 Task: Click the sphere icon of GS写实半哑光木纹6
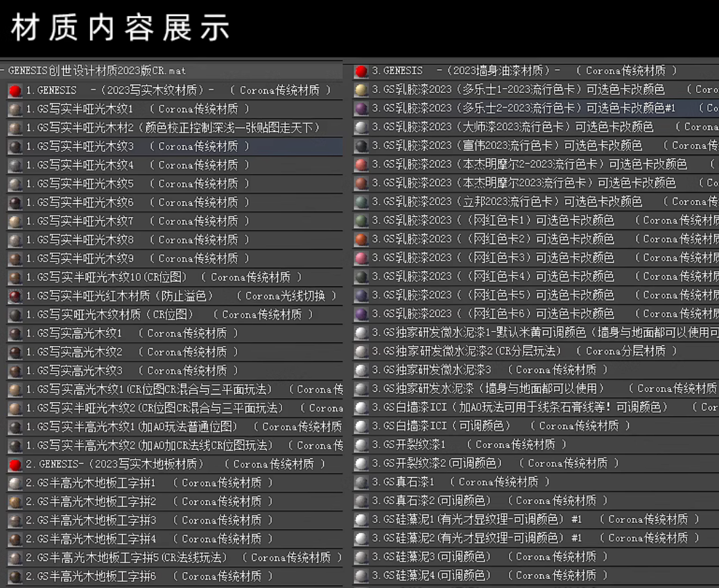tap(15, 202)
